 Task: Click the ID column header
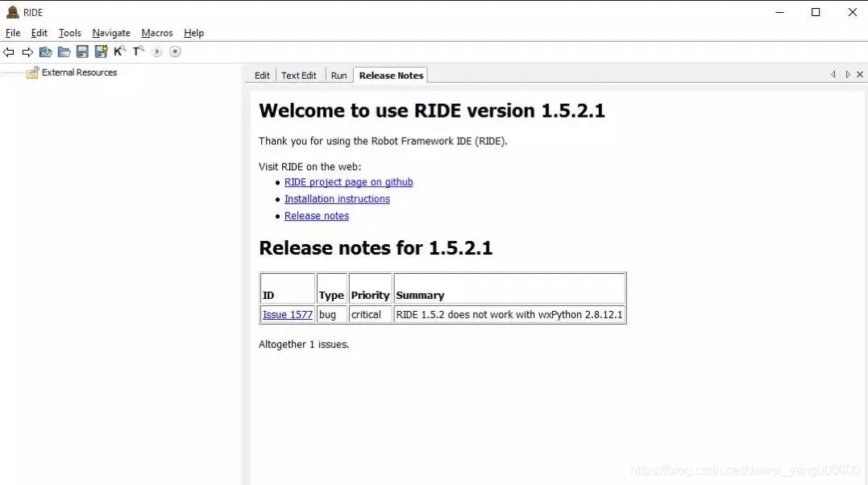[288, 288]
